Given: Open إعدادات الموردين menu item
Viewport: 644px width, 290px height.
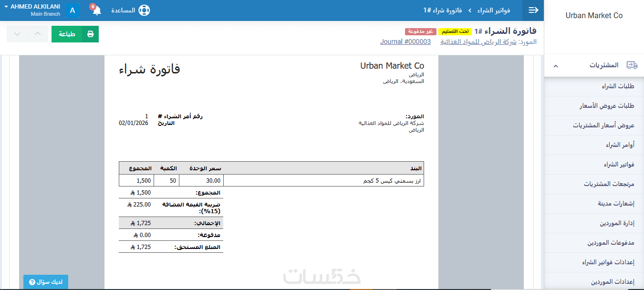Looking at the screenshot, I should click(x=594, y=282).
